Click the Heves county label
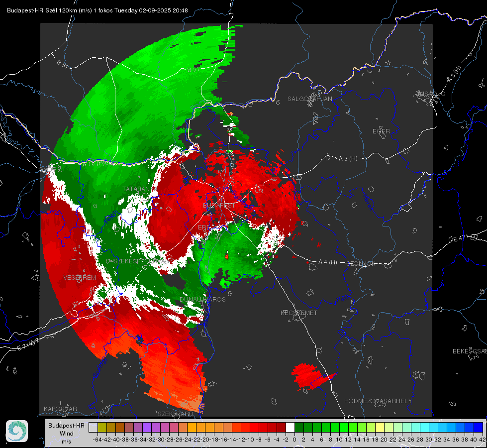The image size is (487, 448). (368, 203)
